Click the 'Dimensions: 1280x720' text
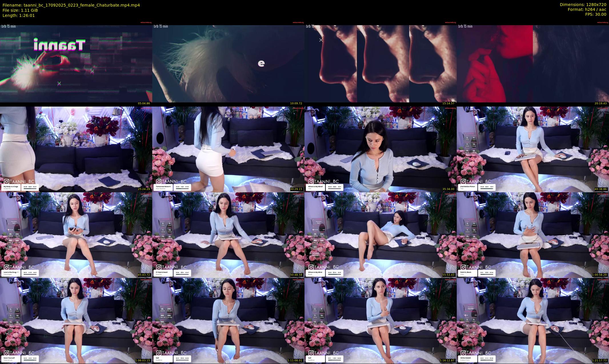 583,5
